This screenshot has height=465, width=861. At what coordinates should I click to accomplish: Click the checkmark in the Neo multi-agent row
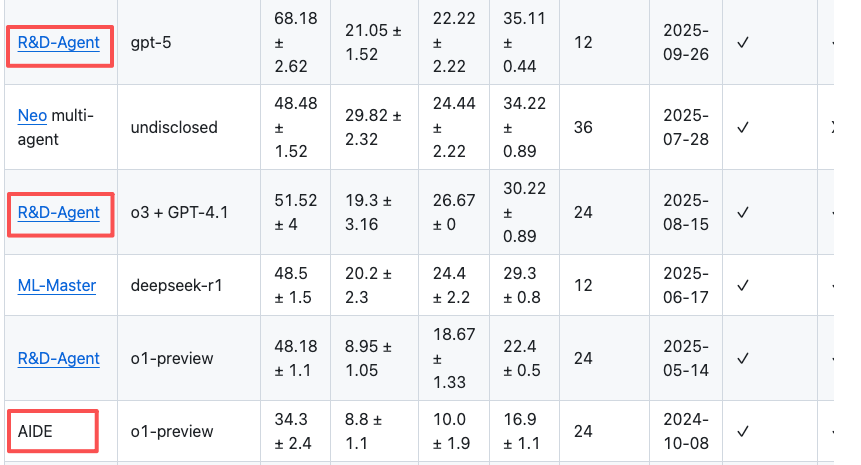pos(743,128)
